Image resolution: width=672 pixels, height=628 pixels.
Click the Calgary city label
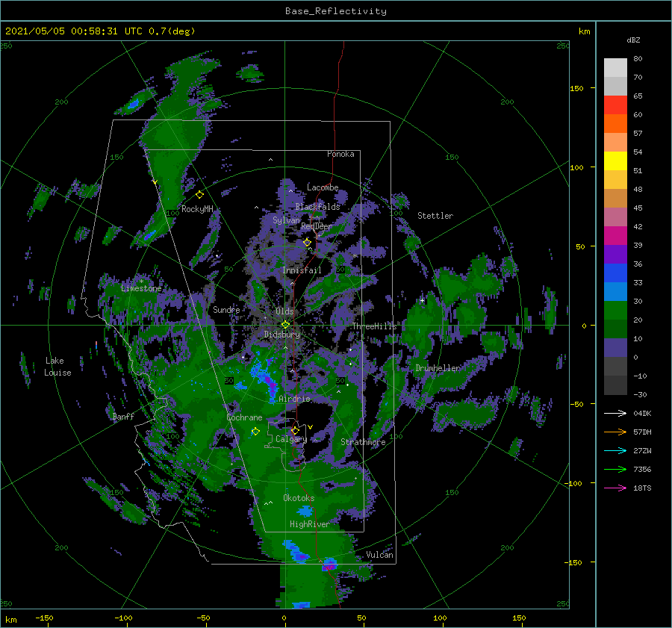[x=291, y=439]
